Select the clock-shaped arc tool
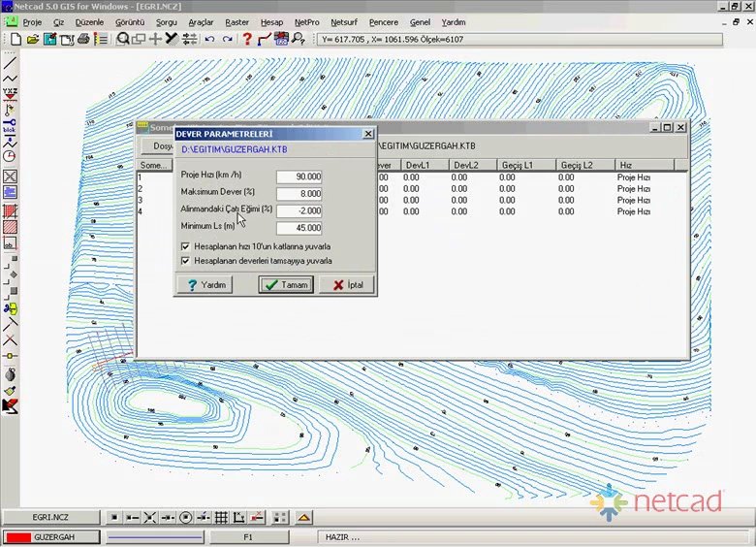This screenshot has height=547, width=756. (10, 156)
